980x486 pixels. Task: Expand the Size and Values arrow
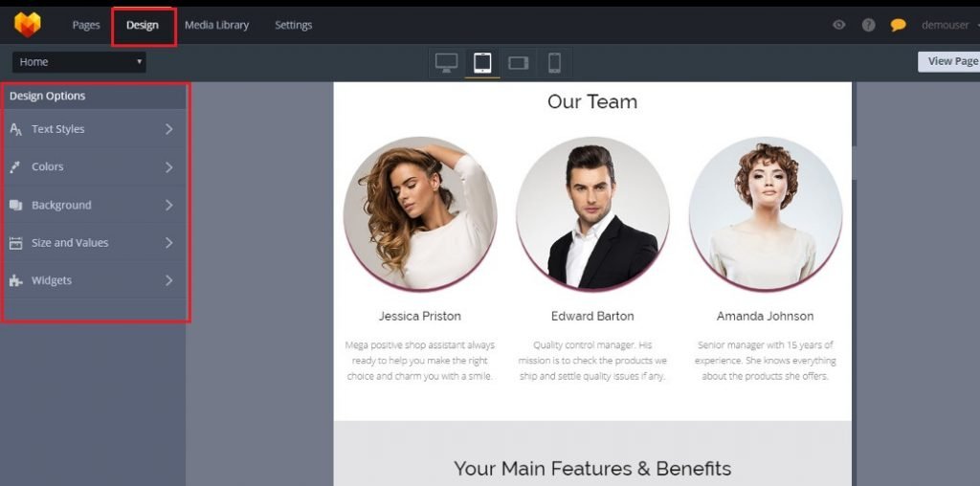[168, 242]
